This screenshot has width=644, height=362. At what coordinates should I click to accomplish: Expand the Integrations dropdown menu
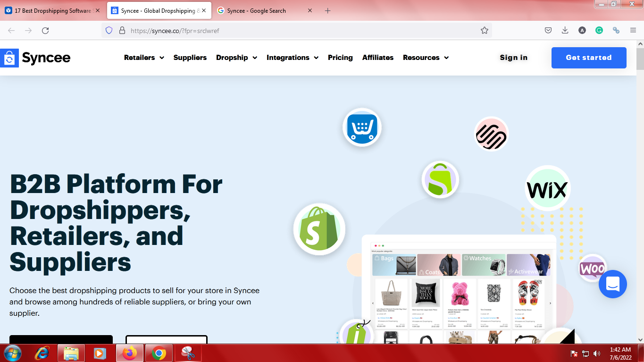click(293, 58)
